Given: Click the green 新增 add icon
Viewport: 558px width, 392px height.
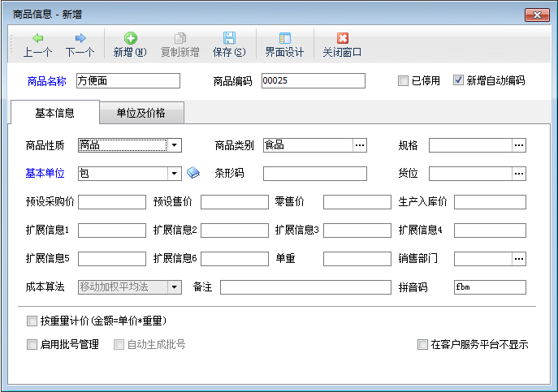Looking at the screenshot, I should point(129,38).
